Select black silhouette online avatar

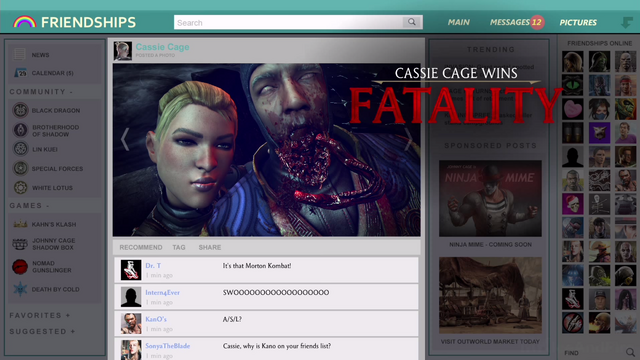573,157
